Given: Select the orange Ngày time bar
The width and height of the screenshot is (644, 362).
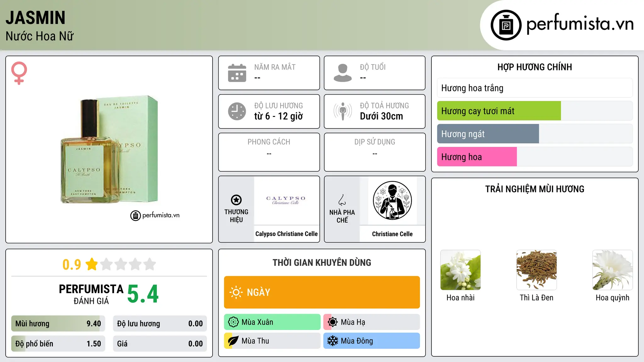Looking at the screenshot, I should pyautogui.click(x=322, y=292).
